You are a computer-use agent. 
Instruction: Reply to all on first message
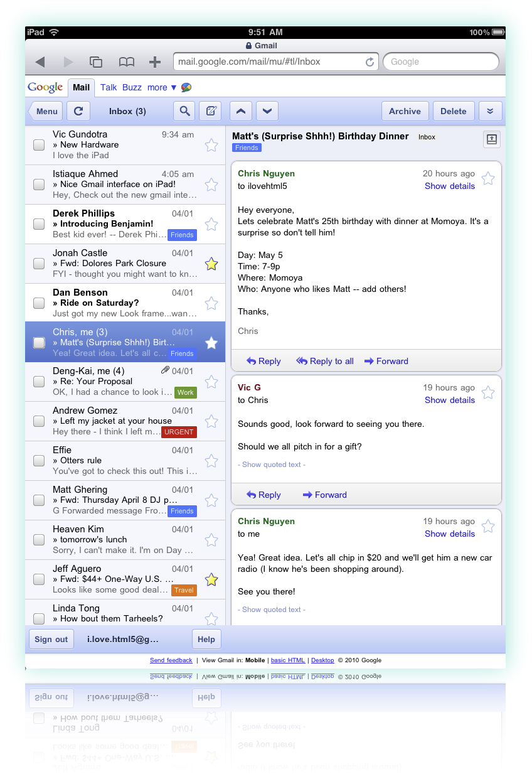325,361
